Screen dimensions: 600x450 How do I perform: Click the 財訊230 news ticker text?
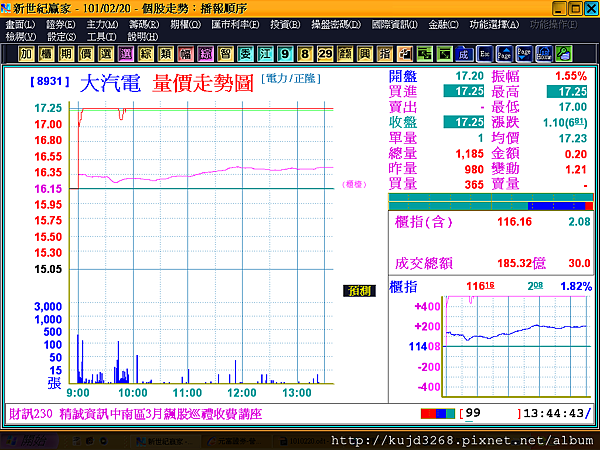pyautogui.click(x=136, y=414)
